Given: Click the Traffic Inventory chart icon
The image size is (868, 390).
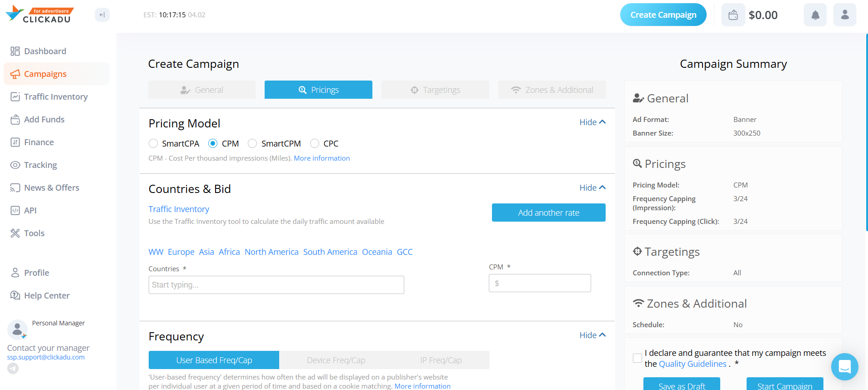Looking at the screenshot, I should click(15, 96).
